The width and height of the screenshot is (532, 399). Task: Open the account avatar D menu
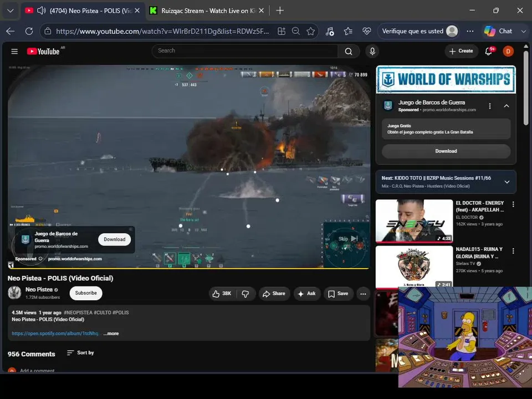pyautogui.click(x=508, y=51)
